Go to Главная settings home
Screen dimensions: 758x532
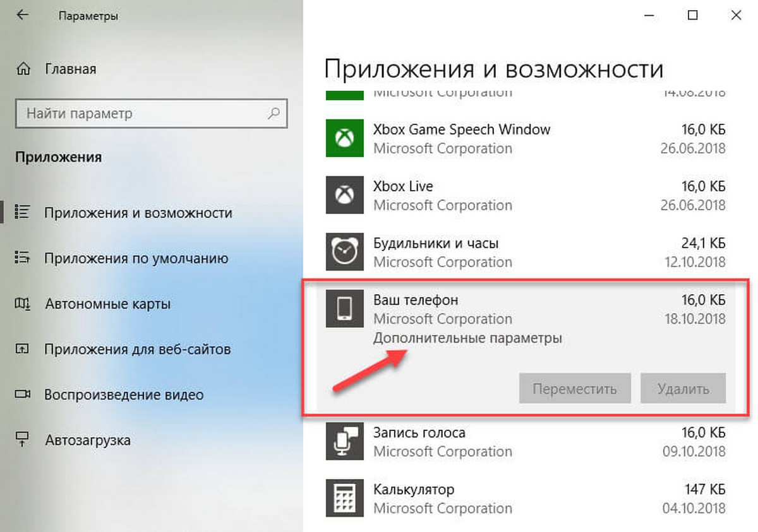[x=71, y=69]
